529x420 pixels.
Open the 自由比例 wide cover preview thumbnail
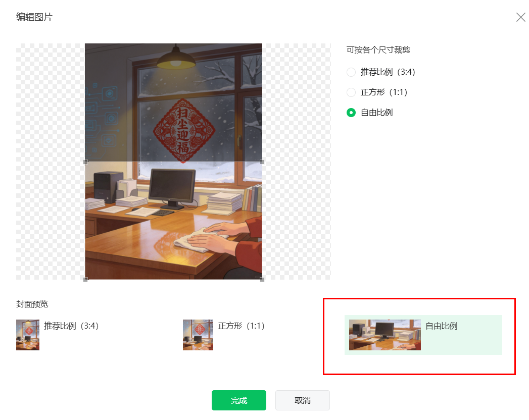pyautogui.click(x=385, y=335)
